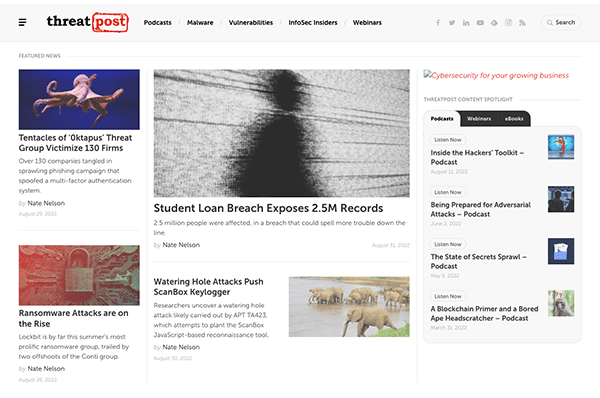Viewport: 600px width, 398px height.
Task: Click the magnifier icon in Search
Action: [x=549, y=23]
